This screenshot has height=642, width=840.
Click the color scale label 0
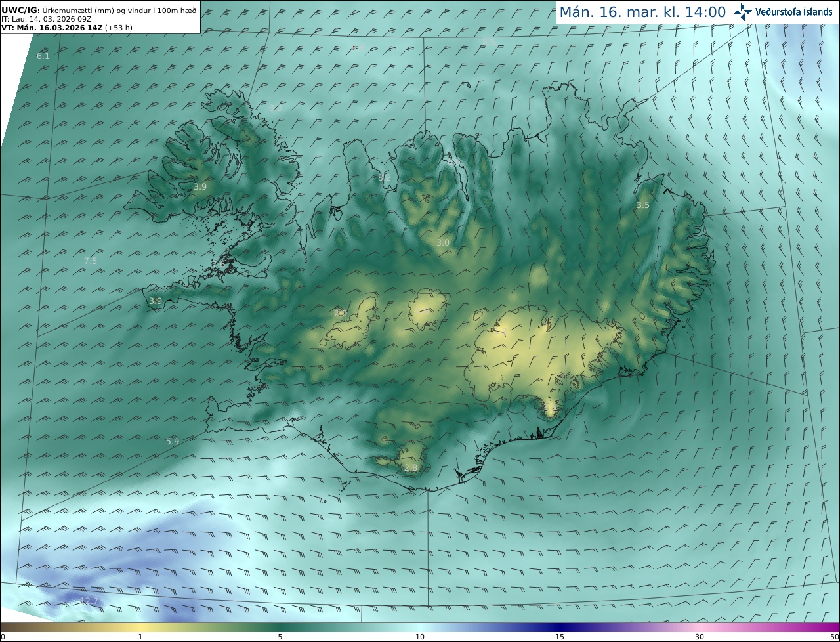coord(3,637)
